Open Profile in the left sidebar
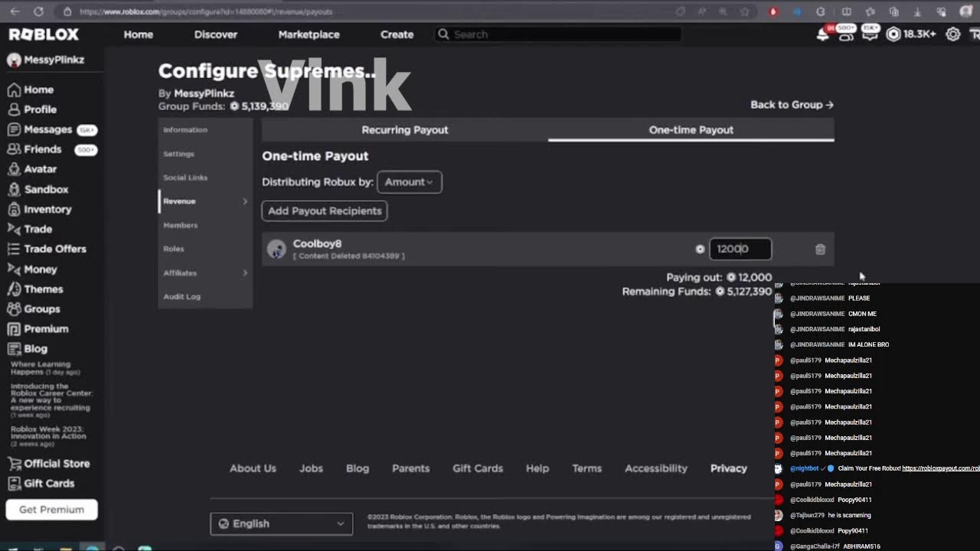The height and width of the screenshot is (551, 980). click(x=32, y=109)
